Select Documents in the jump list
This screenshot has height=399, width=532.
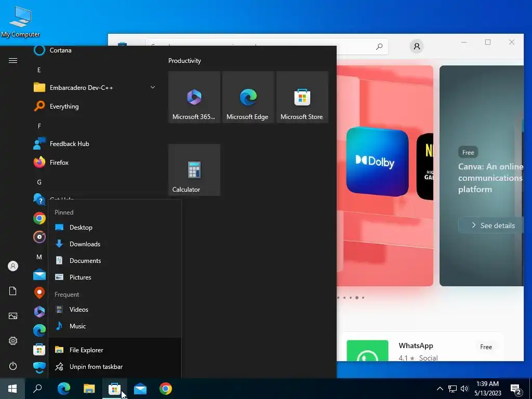[x=115, y=261]
